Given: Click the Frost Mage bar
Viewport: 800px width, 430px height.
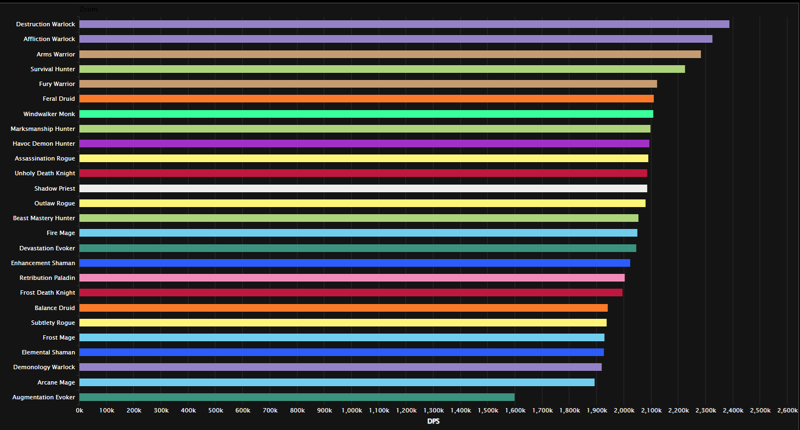Looking at the screenshot, I should (342, 337).
